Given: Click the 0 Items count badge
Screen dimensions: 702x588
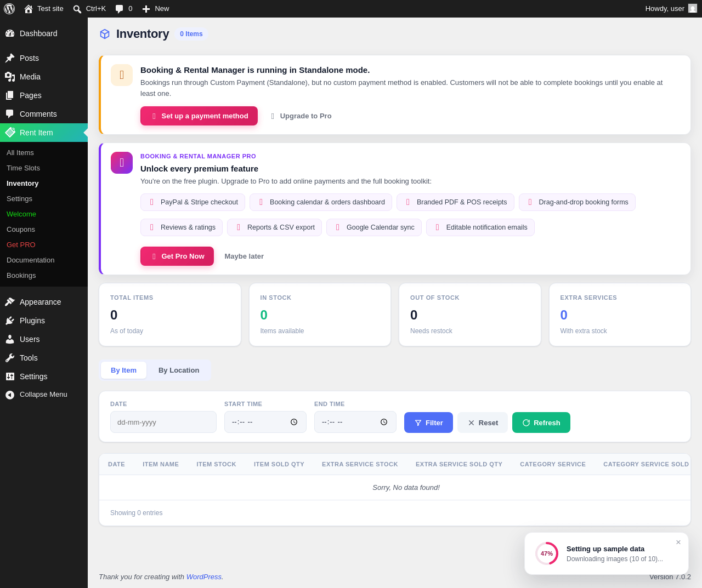Looking at the screenshot, I should (x=191, y=34).
